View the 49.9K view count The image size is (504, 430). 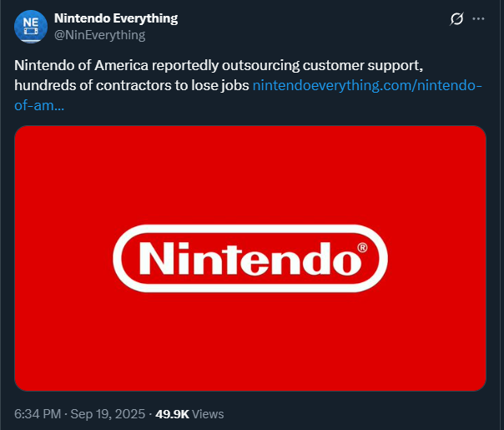pos(172,414)
